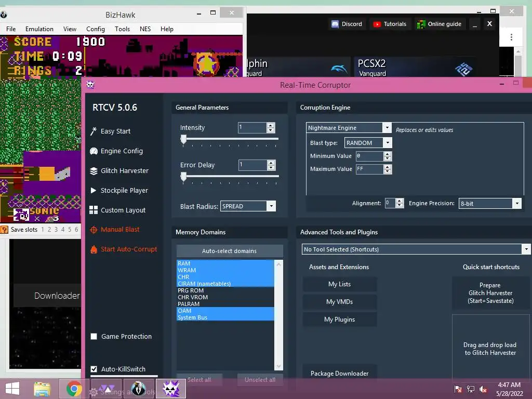Open Stockpile Player play icon

click(x=94, y=190)
